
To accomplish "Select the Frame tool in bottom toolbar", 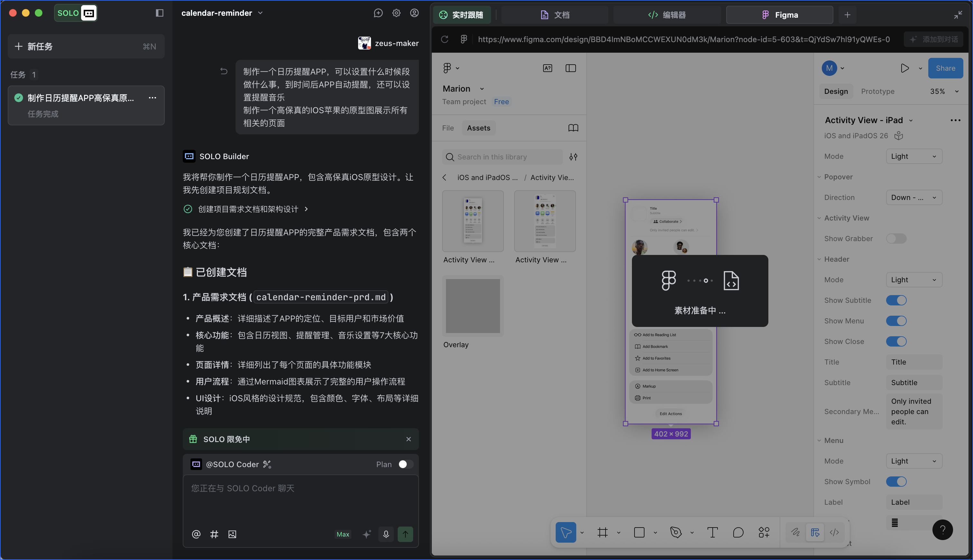I will pos(602,532).
